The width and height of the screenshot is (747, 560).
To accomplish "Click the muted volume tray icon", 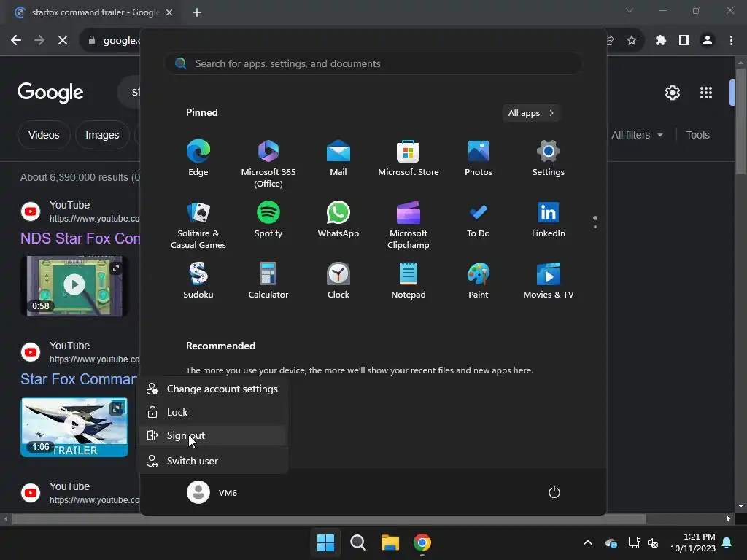I will pos(653,542).
